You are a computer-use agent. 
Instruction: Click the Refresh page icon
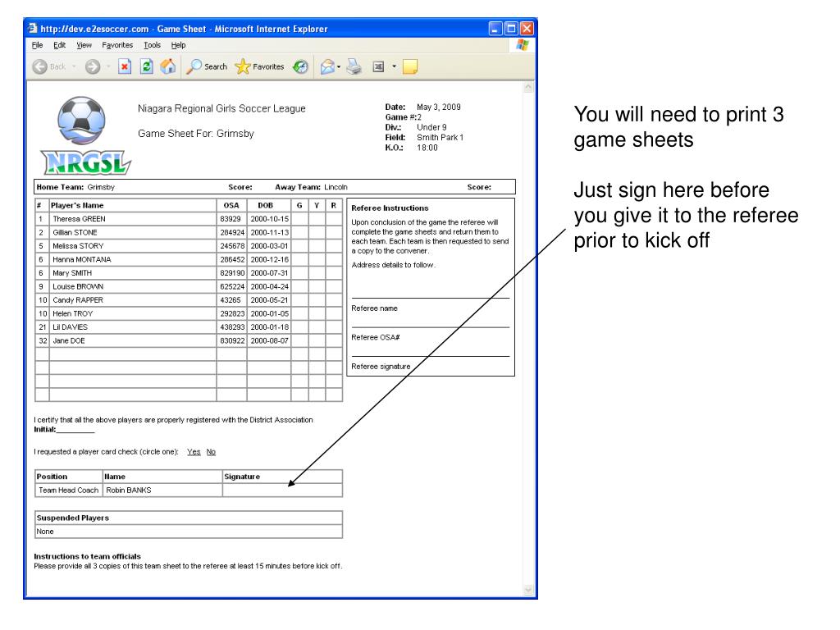click(146, 66)
